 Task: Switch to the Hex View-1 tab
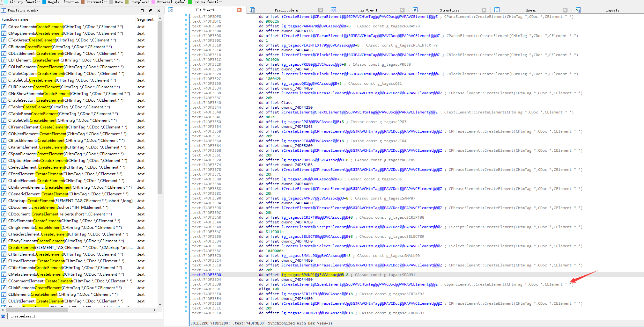(x=367, y=10)
